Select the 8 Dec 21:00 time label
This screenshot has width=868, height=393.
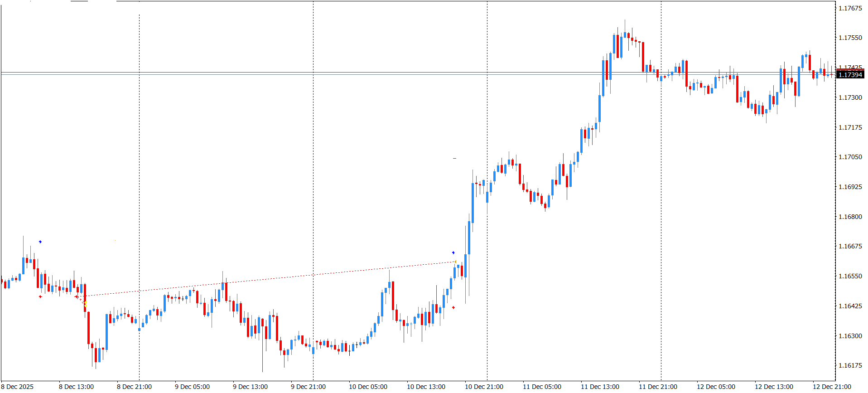coord(134,387)
